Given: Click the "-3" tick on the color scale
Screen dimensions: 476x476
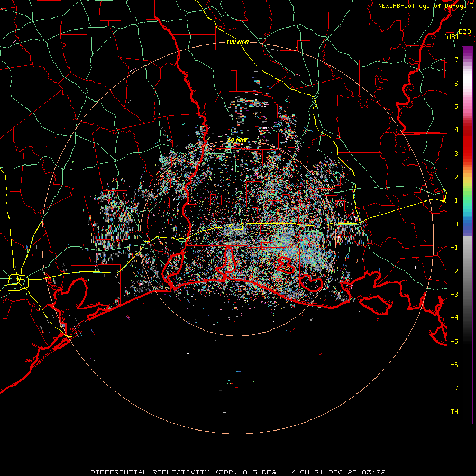Looking at the screenshot, I should pyautogui.click(x=454, y=295).
